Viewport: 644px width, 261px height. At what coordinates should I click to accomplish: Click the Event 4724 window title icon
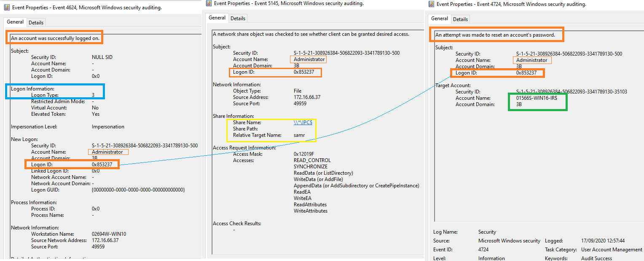point(431,4)
